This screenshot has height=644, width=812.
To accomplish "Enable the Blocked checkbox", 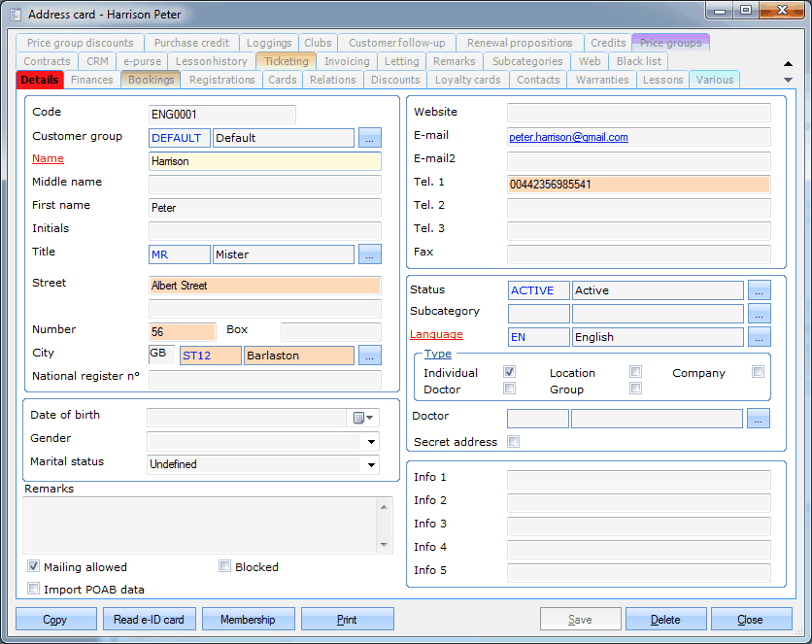I will 225,567.
